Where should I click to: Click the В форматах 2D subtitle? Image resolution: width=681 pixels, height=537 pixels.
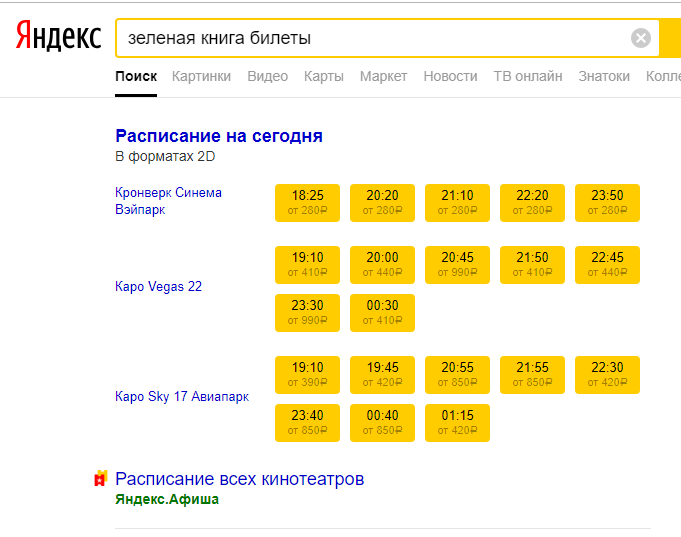click(165, 156)
